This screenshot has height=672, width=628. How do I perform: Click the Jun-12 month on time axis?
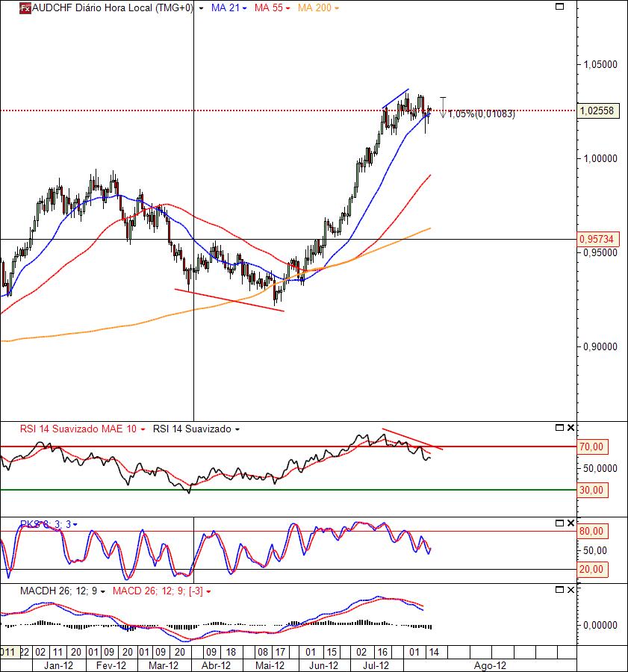323,665
